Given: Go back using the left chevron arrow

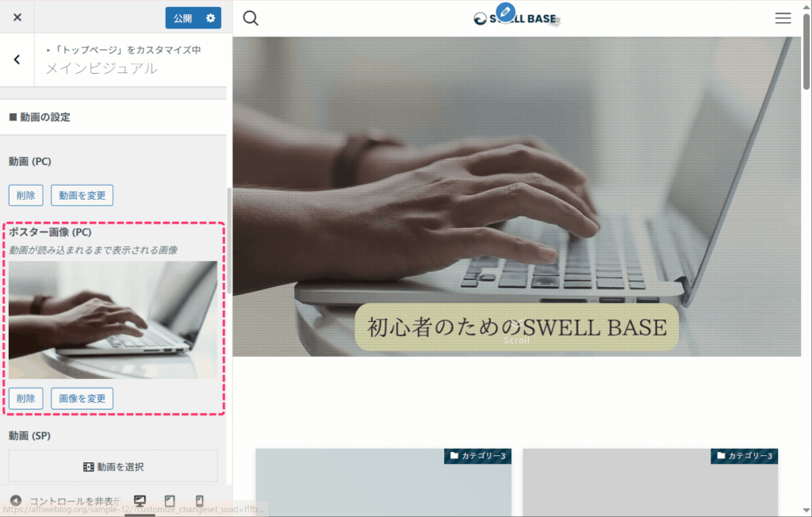Looking at the screenshot, I should (x=17, y=59).
